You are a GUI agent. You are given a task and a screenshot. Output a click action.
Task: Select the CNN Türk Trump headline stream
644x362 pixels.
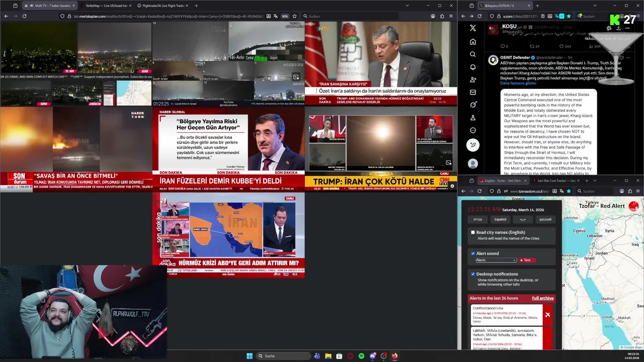(x=381, y=148)
